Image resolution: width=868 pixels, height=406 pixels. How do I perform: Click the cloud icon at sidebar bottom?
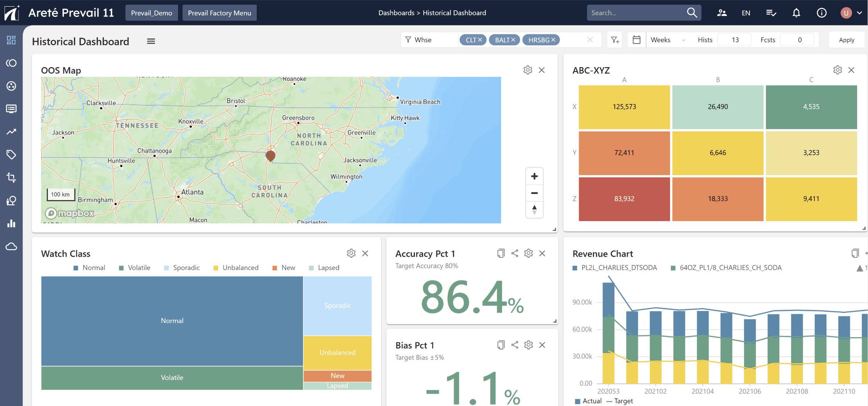pyautogui.click(x=11, y=246)
